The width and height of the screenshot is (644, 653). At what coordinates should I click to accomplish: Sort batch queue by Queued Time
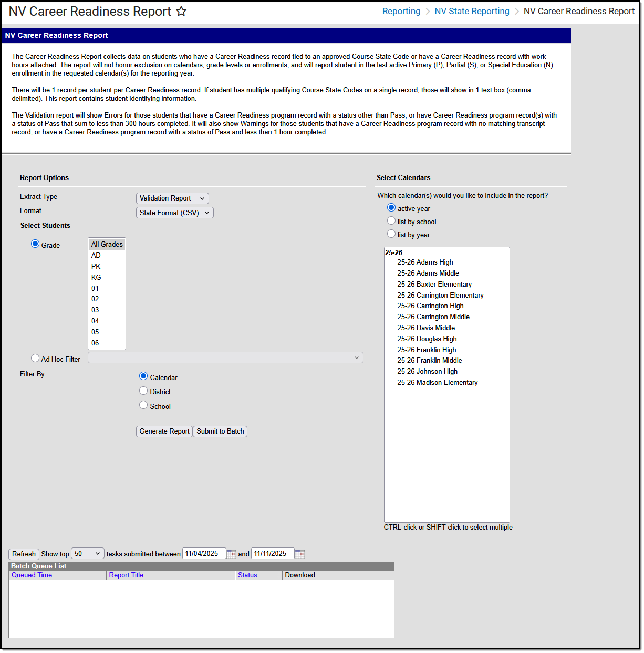click(x=32, y=575)
